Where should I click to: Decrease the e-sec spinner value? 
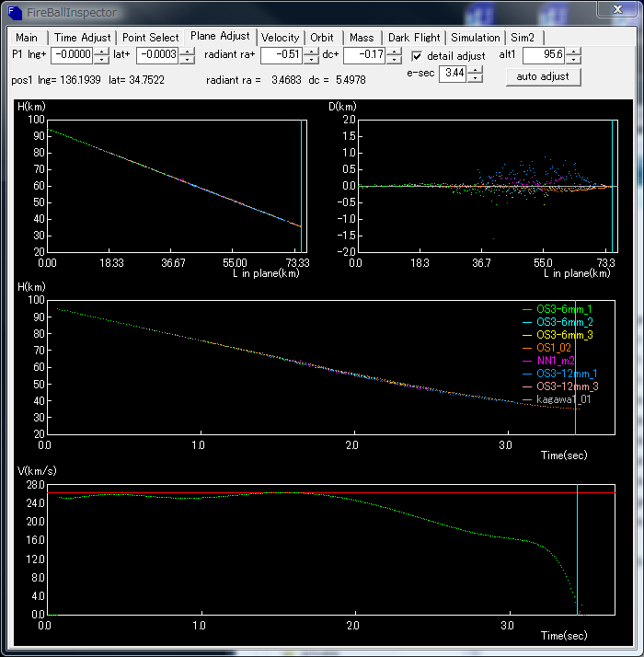(475, 77)
